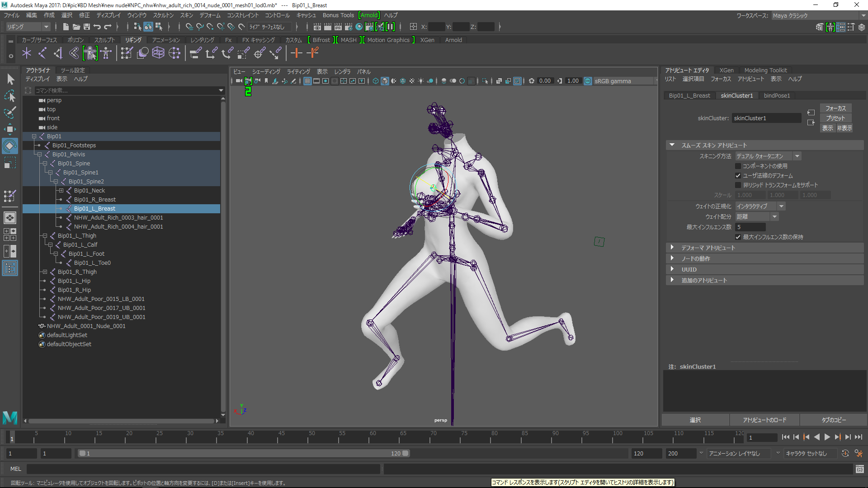Enable the コンポーネントの使用 checkbox
Image resolution: width=868 pixels, height=488 pixels.
click(738, 166)
